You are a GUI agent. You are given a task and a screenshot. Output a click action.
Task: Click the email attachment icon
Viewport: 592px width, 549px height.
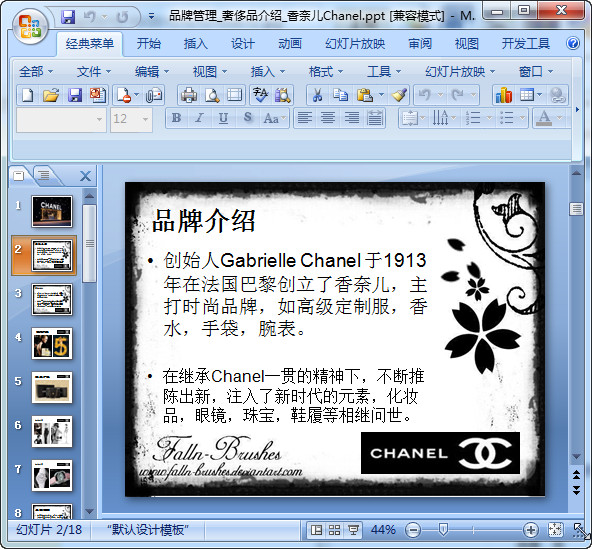[154, 95]
